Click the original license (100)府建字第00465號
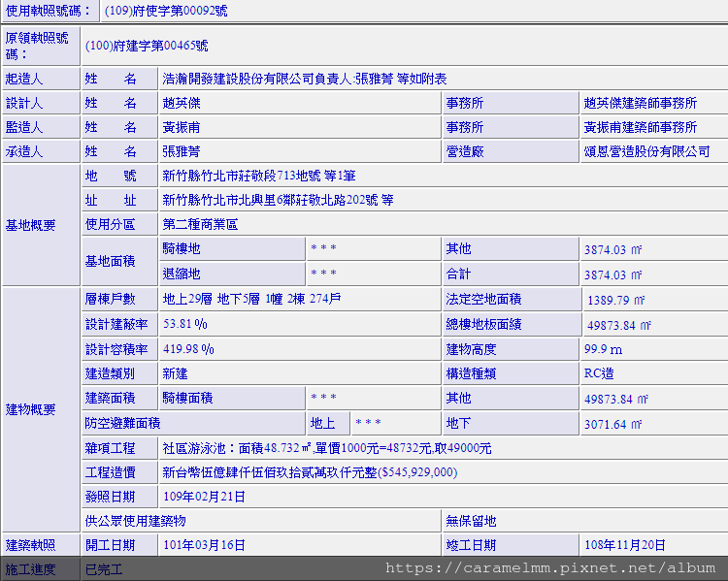Viewport: 728px width, 581px height. (x=147, y=46)
